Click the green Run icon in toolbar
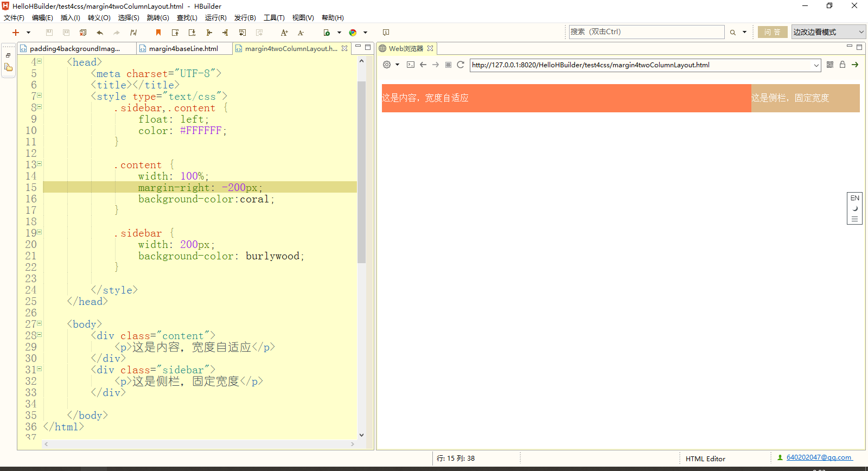Screen dimensions: 868x471 [327, 33]
